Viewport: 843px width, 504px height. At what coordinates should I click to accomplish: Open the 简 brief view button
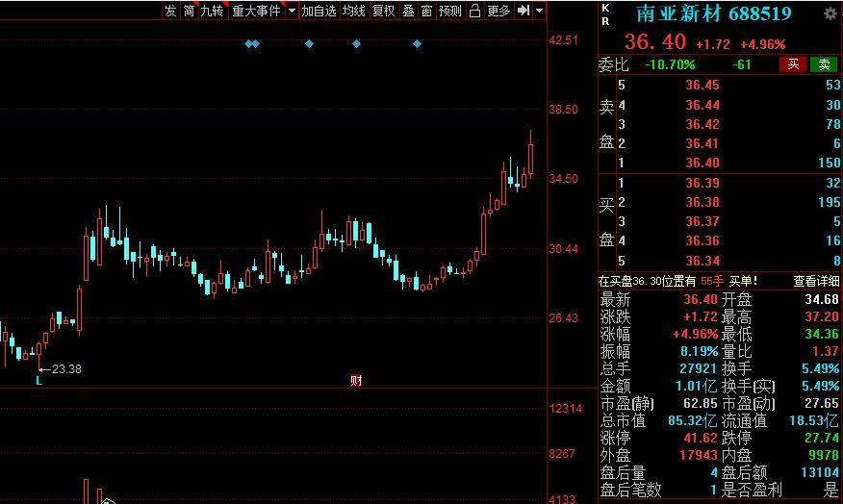189,11
